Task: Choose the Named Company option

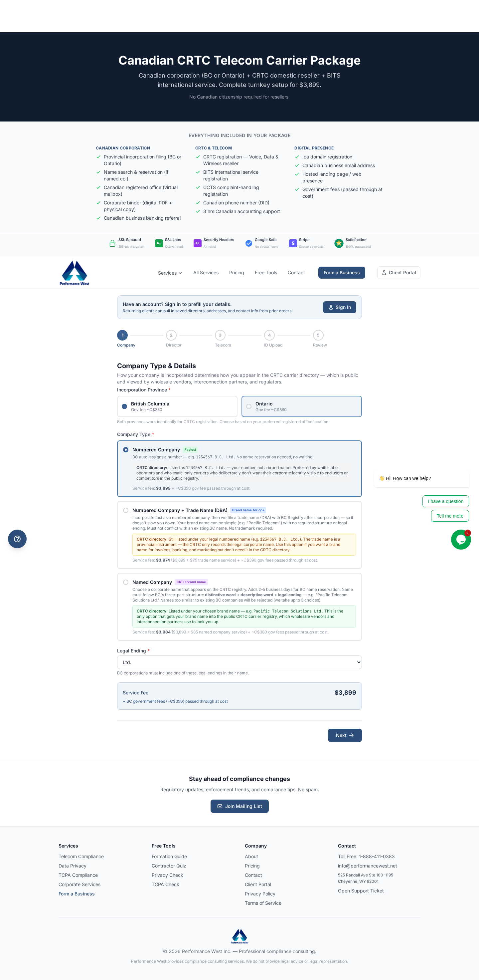Action: (x=126, y=582)
